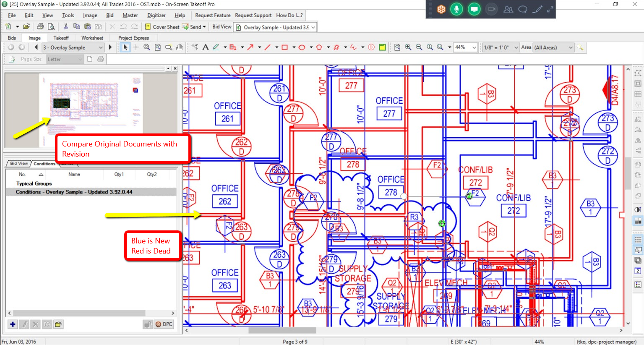Select the Highlighter tool
The image size is (644, 345).
[216, 47]
